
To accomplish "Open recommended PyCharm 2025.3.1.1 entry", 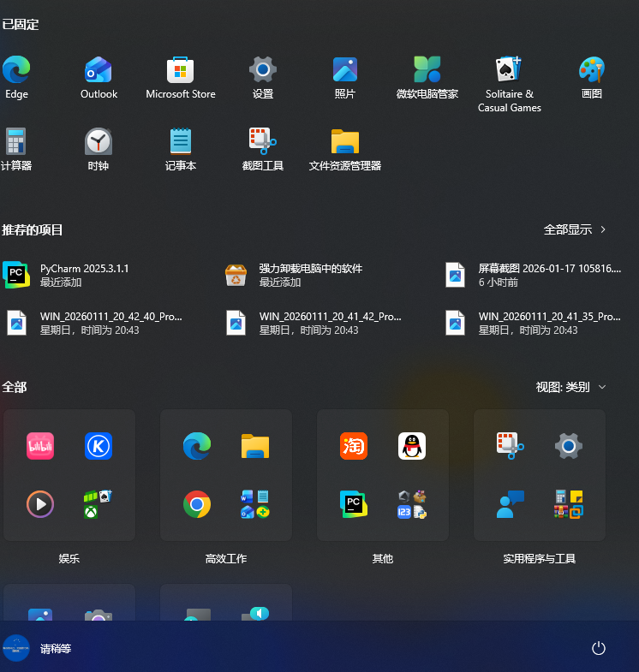I will tap(84, 275).
